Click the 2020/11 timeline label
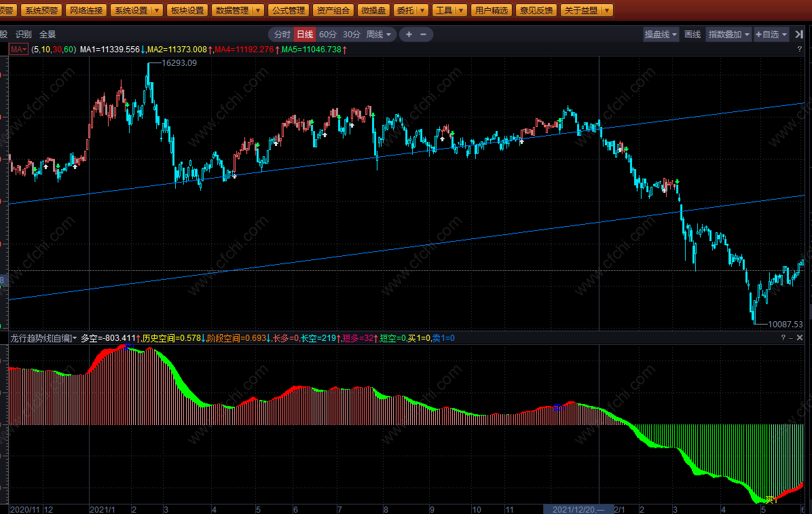Viewport: 812px width, 514px height. click(24, 509)
